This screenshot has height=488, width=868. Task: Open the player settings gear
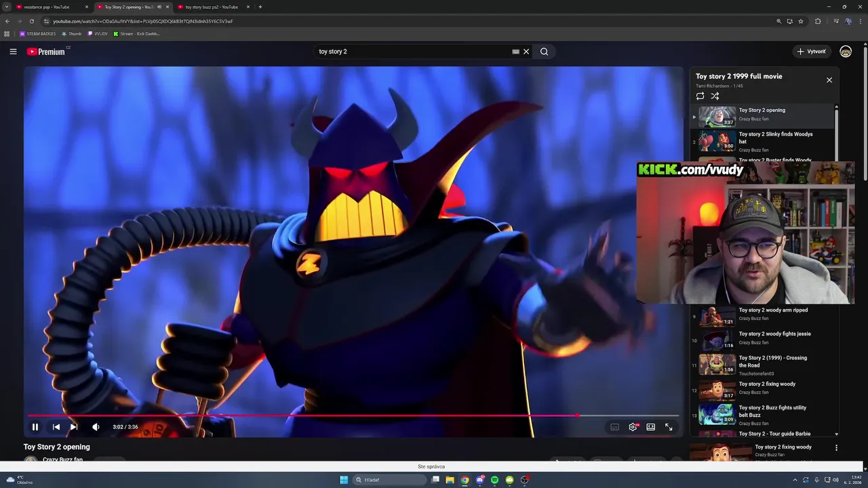pyautogui.click(x=633, y=427)
